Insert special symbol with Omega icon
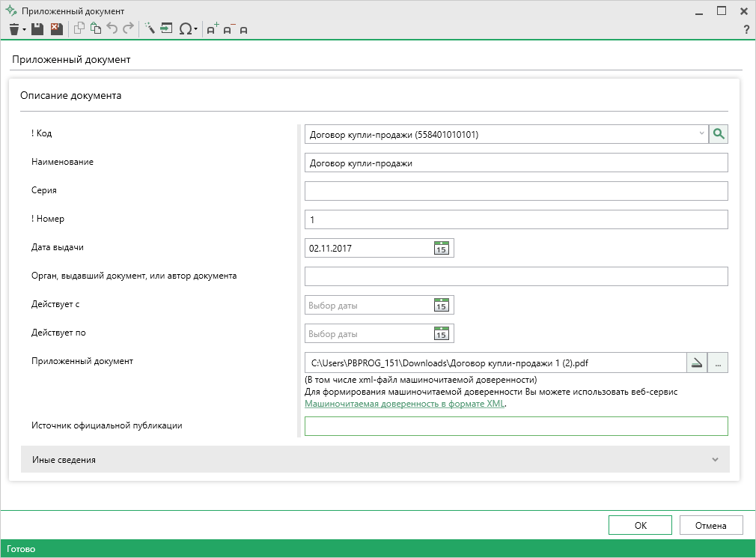 coord(186,29)
